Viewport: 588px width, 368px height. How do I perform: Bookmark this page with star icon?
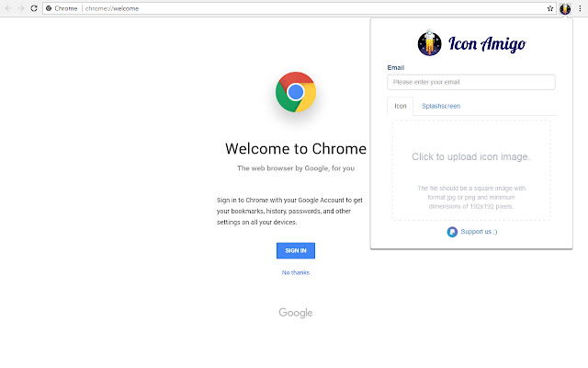pyautogui.click(x=550, y=8)
